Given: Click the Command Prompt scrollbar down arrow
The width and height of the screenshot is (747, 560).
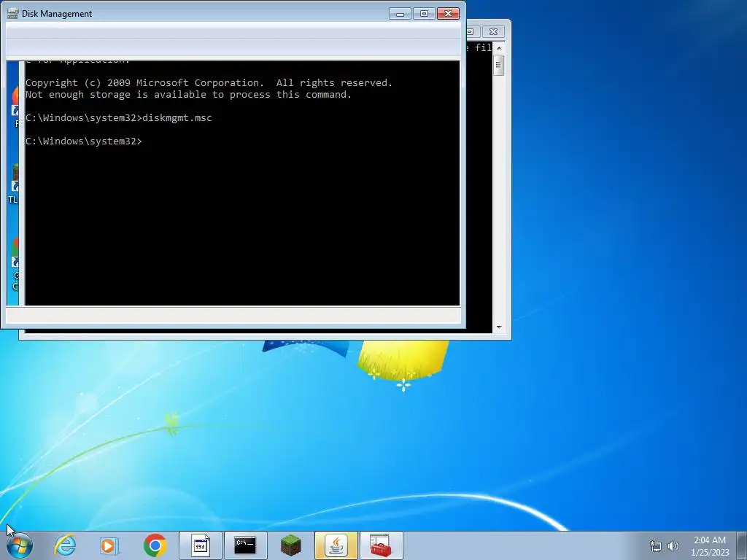Looking at the screenshot, I should click(x=499, y=327).
